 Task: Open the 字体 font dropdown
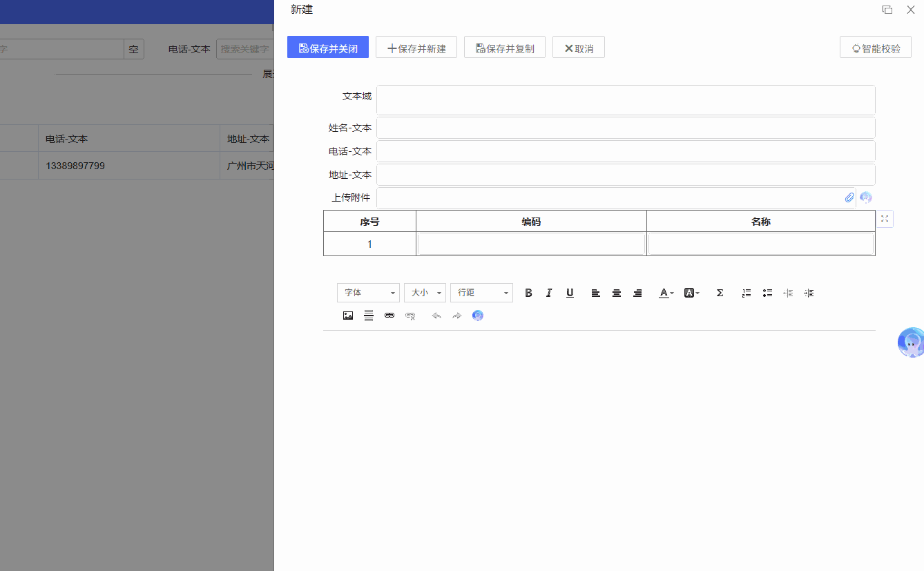tap(368, 293)
